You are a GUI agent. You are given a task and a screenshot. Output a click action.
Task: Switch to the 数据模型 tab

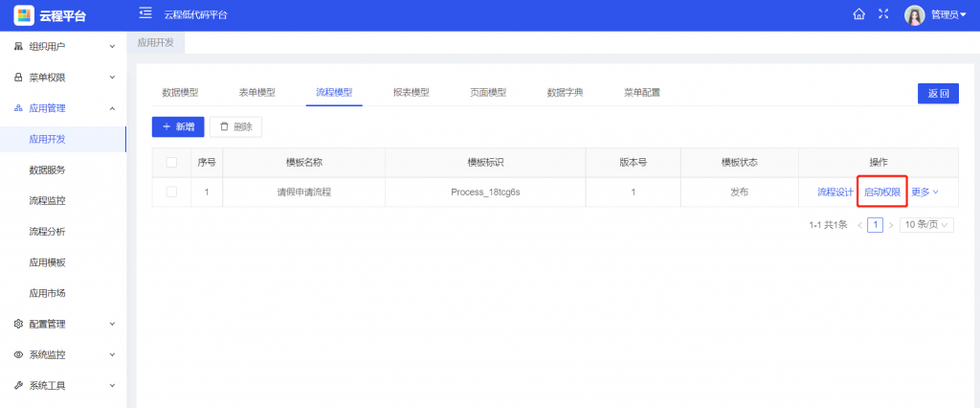180,93
